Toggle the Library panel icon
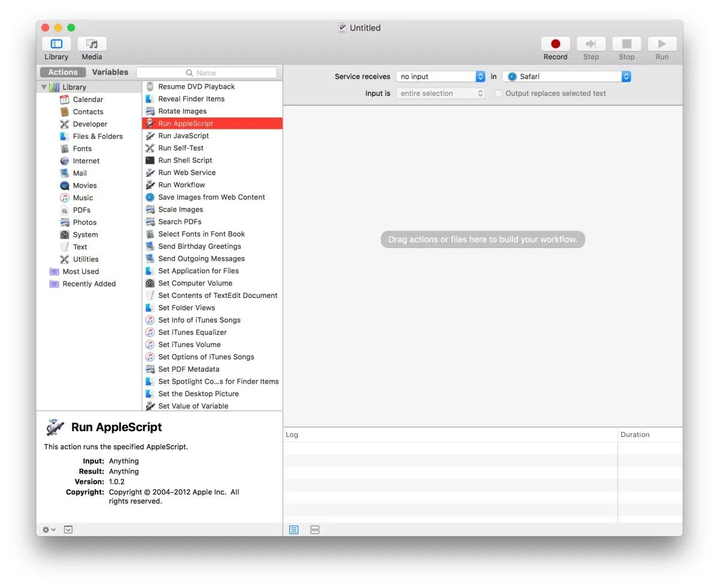Viewport: 719px width, 588px height. 56,44
